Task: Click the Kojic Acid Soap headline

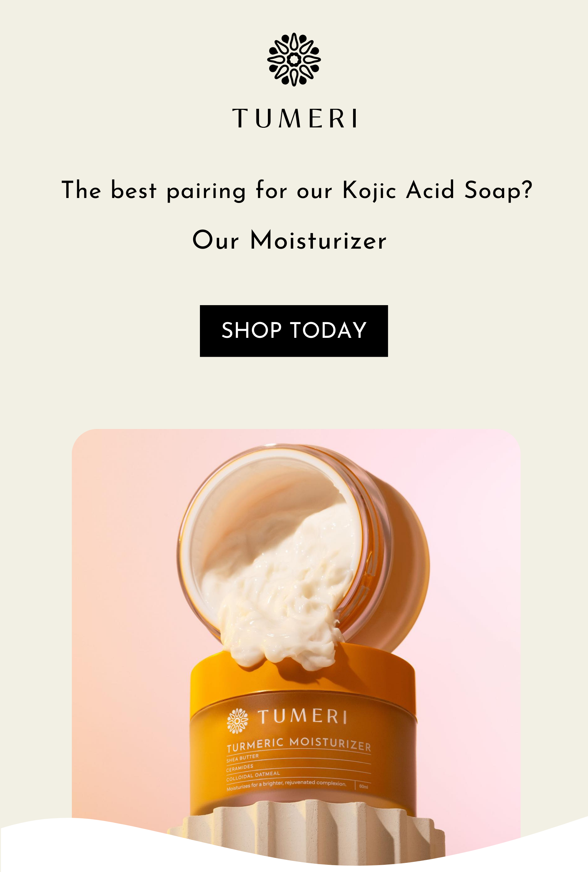Action: point(297,190)
